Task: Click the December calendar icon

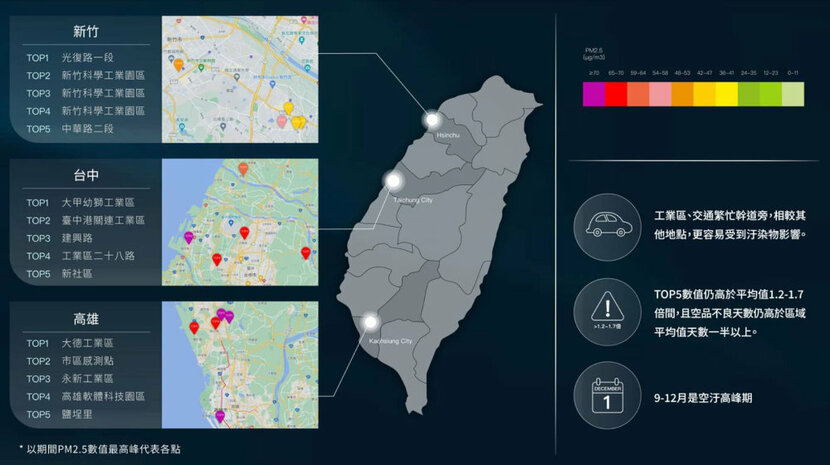Action: coord(606,394)
